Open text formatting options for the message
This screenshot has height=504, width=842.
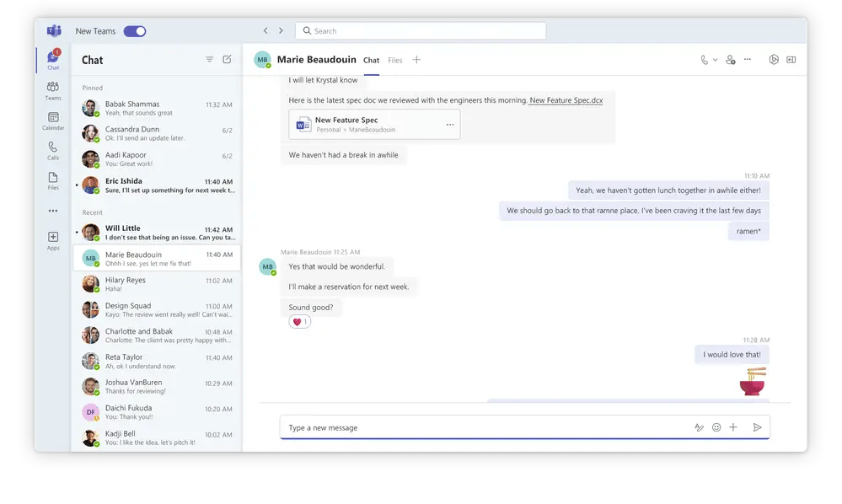tap(700, 427)
